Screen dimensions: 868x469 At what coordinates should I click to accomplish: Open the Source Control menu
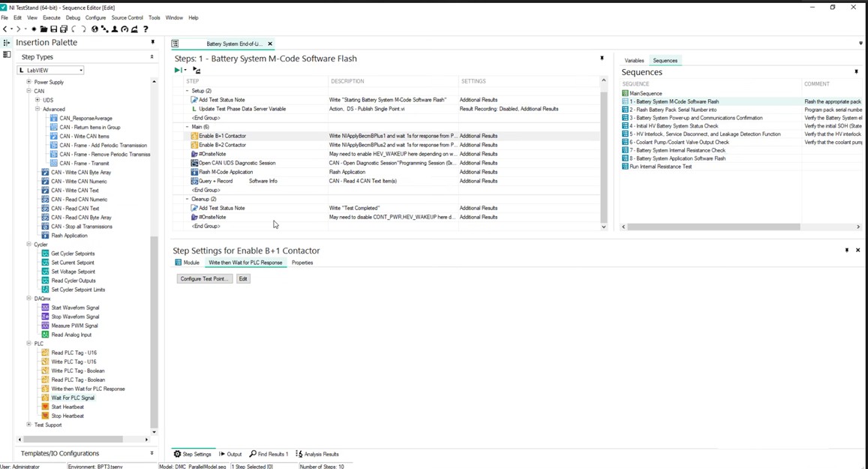click(128, 18)
